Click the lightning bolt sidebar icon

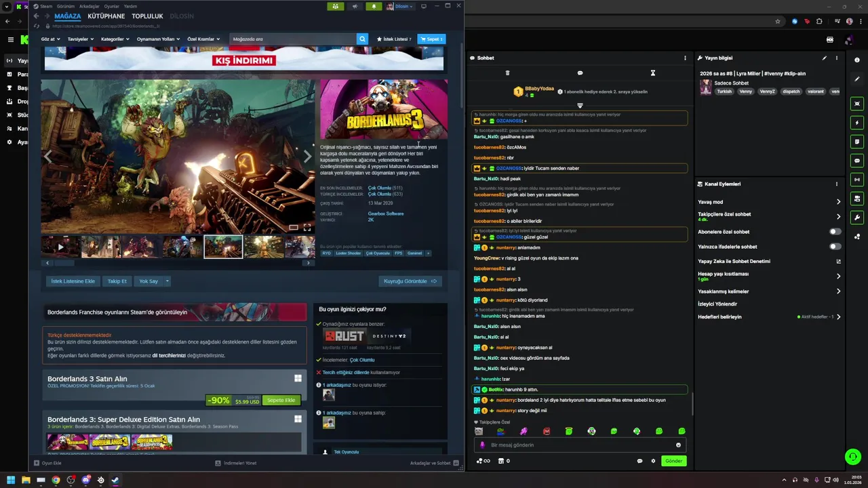858,123
